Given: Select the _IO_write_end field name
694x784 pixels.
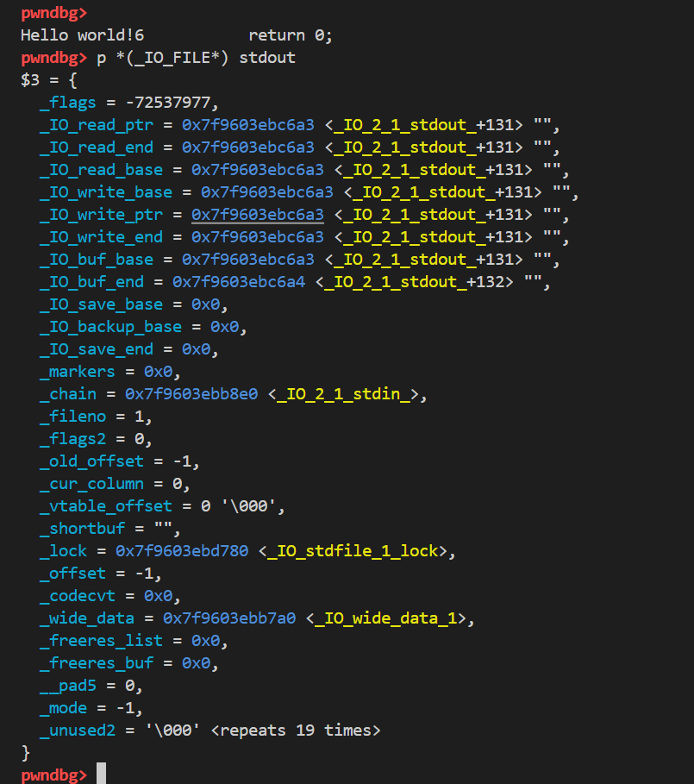Looking at the screenshot, I should 102,237.
